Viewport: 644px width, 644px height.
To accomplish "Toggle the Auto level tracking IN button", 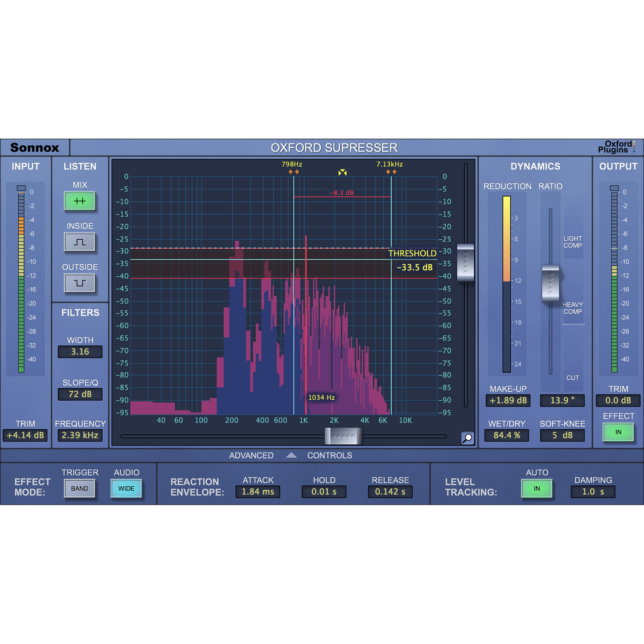I will (x=537, y=488).
